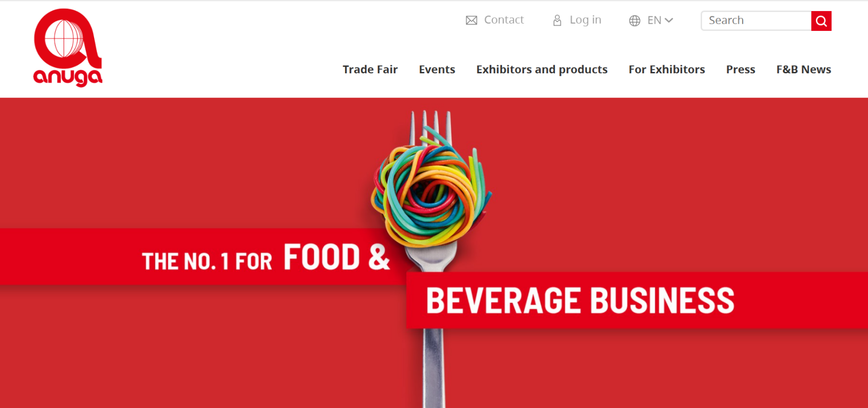
Task: Open the Trade Fair menu
Action: click(x=370, y=69)
